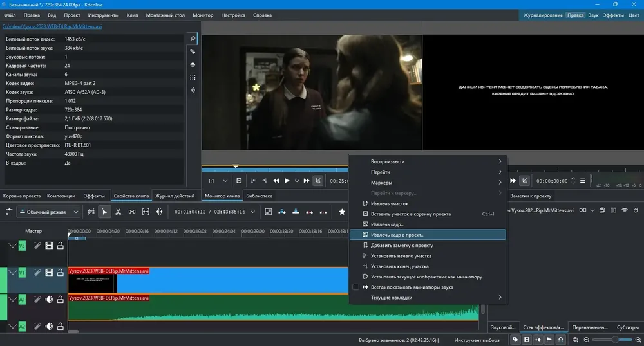The width and height of the screenshot is (644, 346).
Task: Open the 'Обычный режим' edit mode dropdown
Action: point(49,212)
